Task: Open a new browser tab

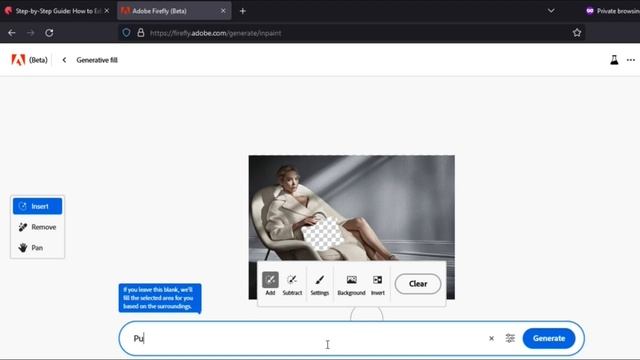Action: click(x=242, y=11)
